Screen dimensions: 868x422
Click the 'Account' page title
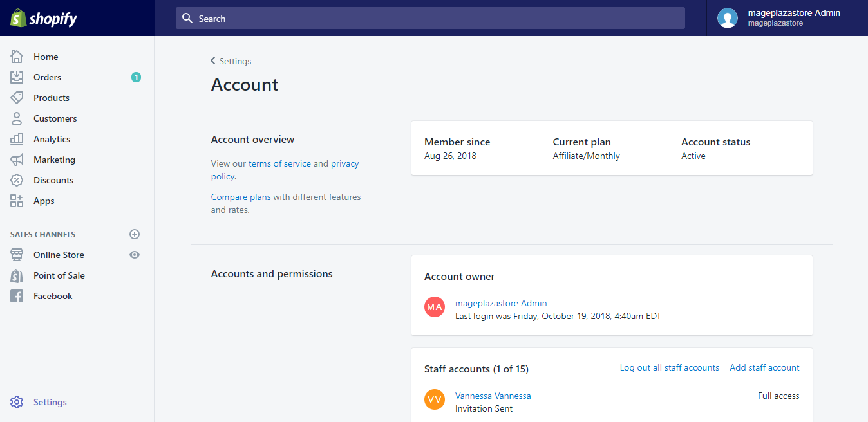click(245, 84)
